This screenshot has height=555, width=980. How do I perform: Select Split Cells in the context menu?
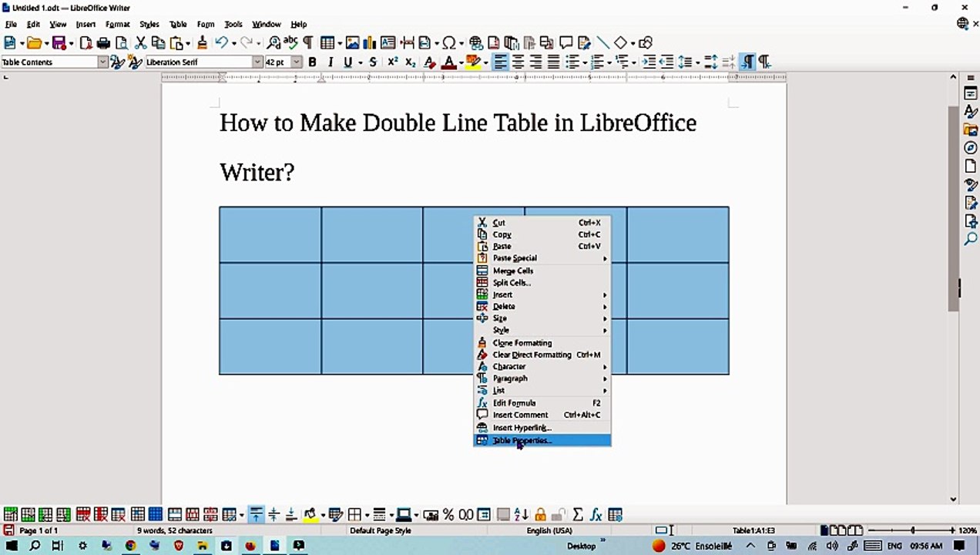tap(542, 283)
